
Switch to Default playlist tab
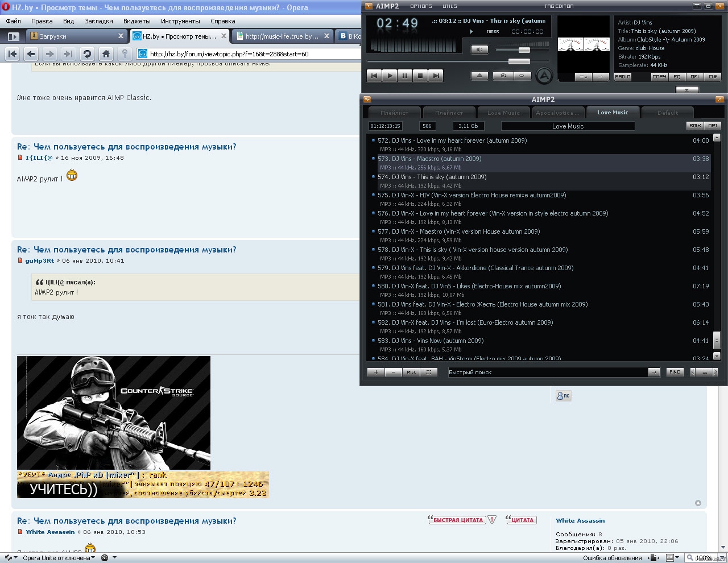[x=668, y=113]
